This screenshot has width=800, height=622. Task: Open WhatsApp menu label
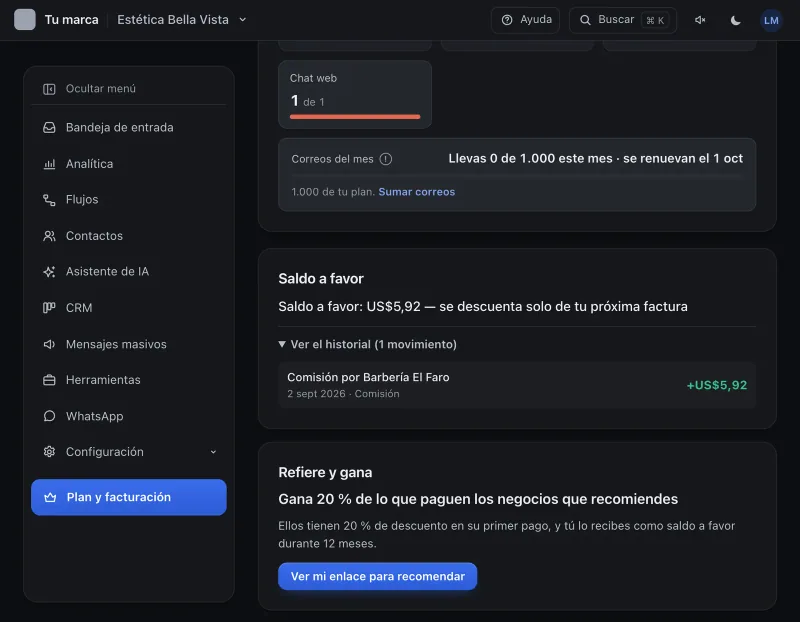[94, 416]
